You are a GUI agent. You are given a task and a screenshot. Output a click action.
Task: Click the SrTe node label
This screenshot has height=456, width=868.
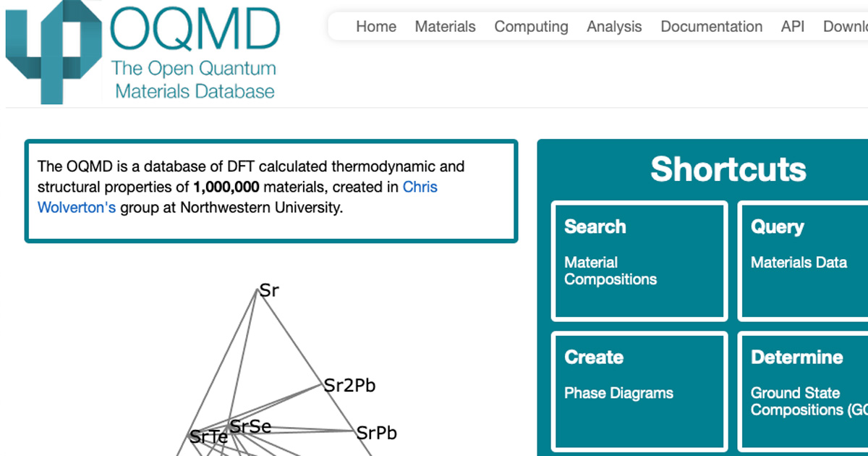(208, 436)
